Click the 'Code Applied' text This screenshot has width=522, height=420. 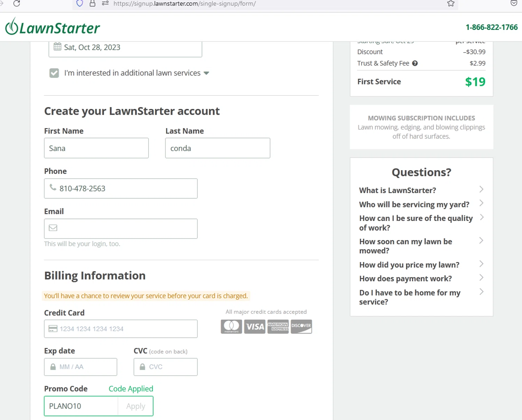tap(131, 389)
